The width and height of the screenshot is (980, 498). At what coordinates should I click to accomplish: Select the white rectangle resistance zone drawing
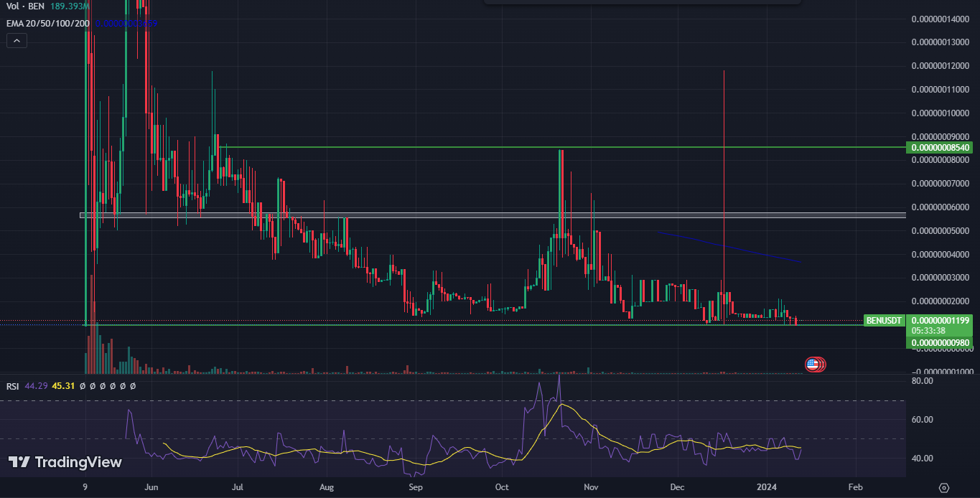tap(493, 215)
